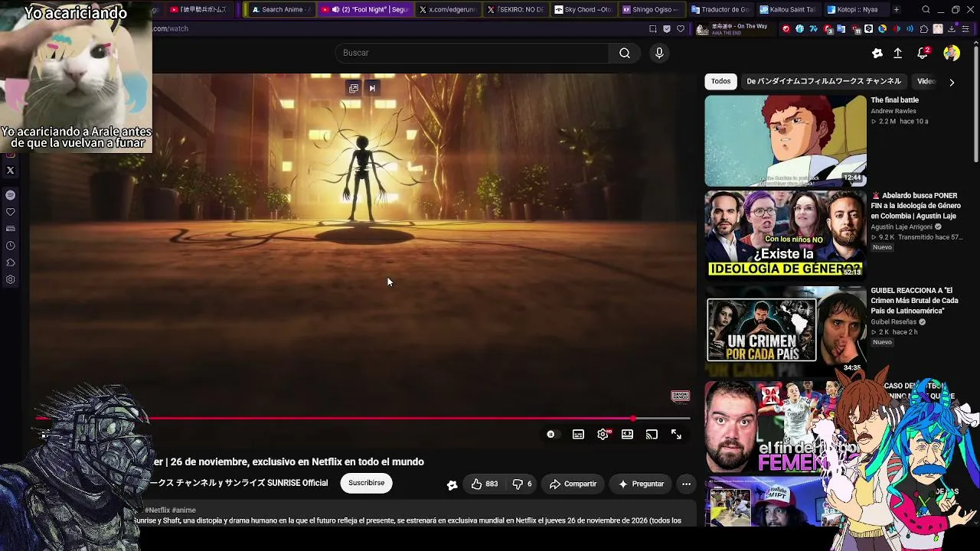This screenshot has width=980, height=551.
Task: Show more filter chips with right arrow
Action: pos(952,82)
